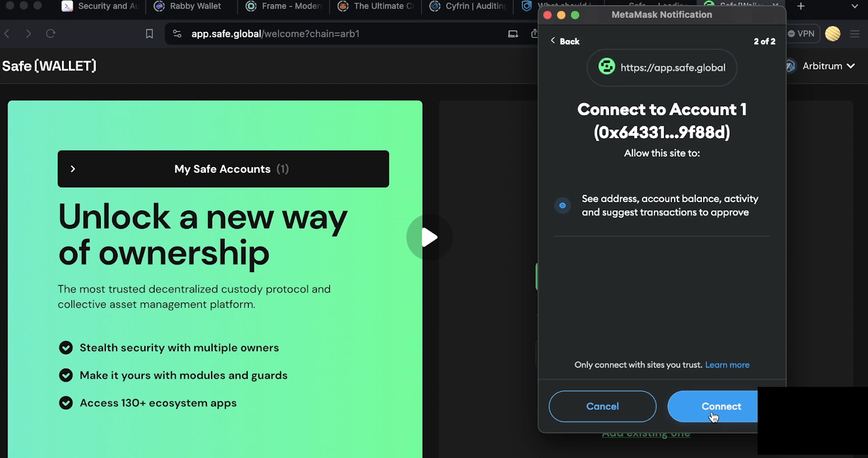Open the tab list chevron
Screen dimensions: 868x458
click(x=854, y=7)
